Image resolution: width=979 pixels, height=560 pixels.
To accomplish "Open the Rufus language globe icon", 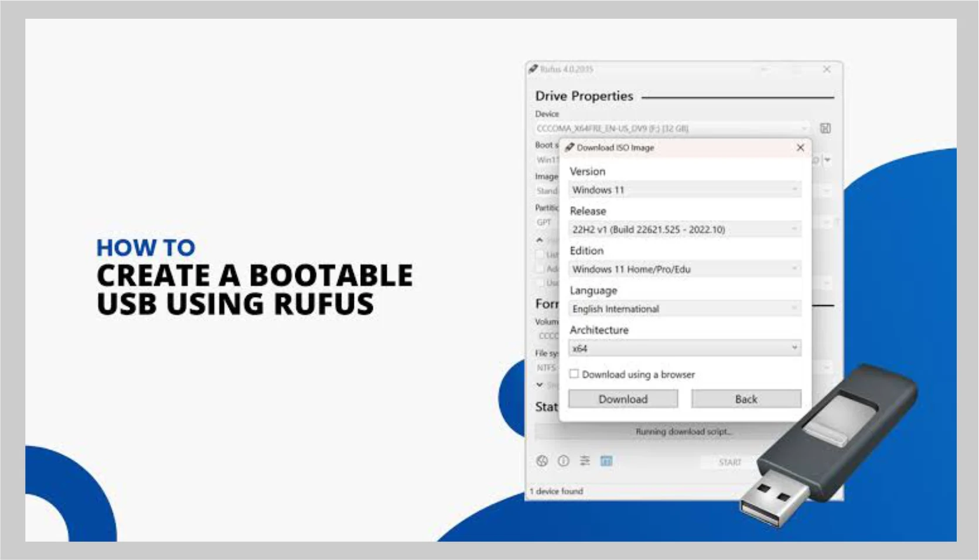I will click(x=542, y=461).
